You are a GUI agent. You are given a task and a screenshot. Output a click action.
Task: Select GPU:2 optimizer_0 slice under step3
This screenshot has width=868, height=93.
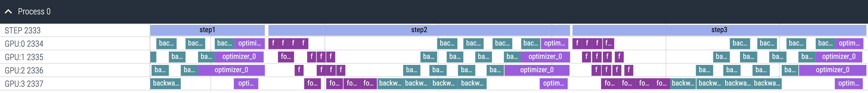[832, 70]
